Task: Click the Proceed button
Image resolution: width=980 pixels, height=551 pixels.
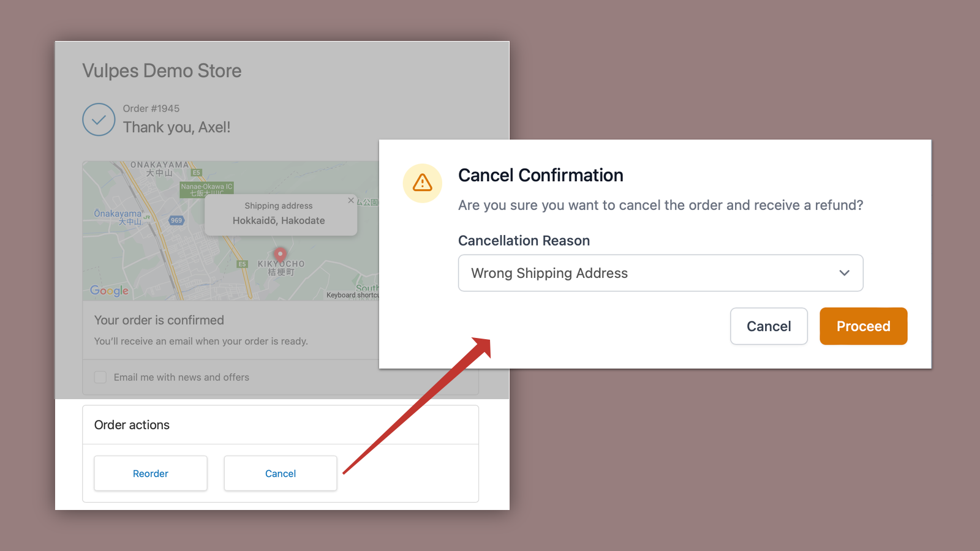Action: click(863, 326)
